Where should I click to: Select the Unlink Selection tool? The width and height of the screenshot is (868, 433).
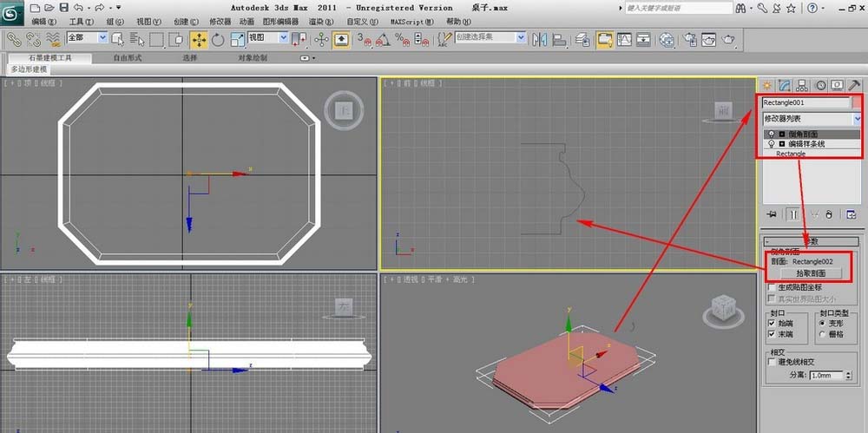coord(33,39)
